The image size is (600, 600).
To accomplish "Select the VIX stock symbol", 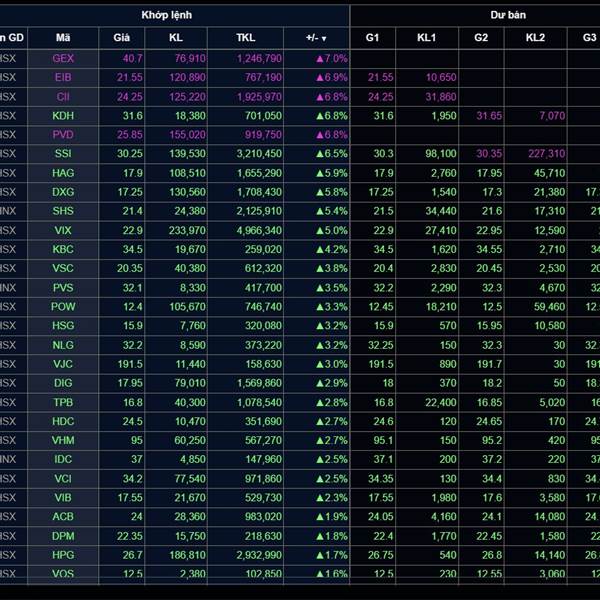I will point(63,230).
